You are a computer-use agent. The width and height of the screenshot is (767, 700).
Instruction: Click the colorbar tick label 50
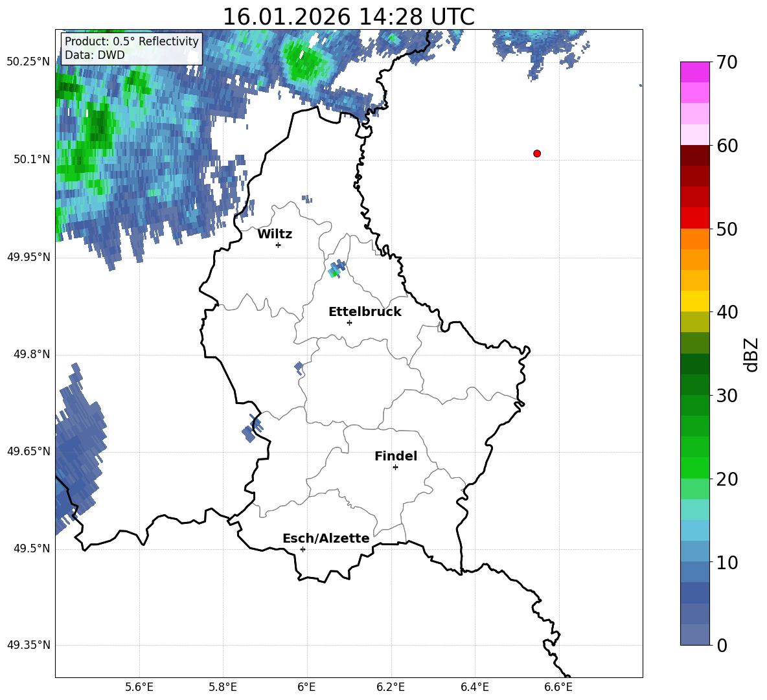click(x=727, y=229)
